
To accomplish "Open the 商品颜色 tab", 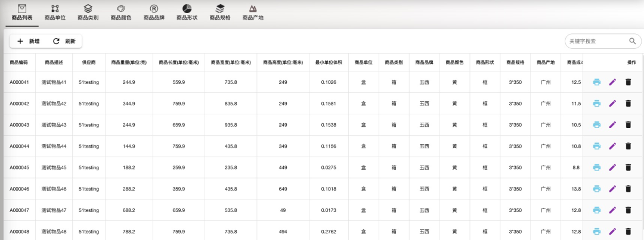I will [x=121, y=13].
